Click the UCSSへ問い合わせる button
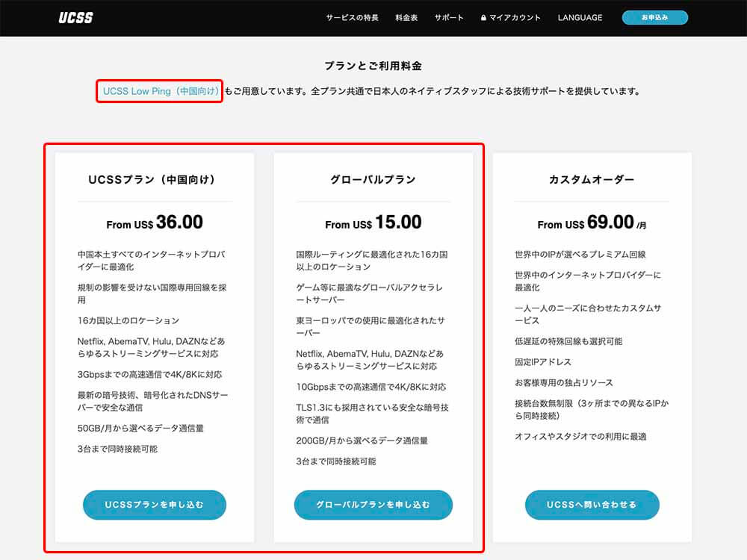 592,505
